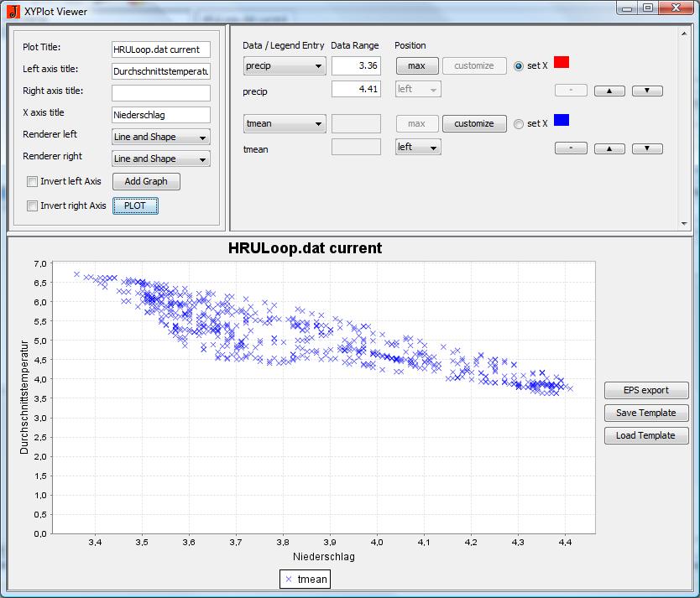Select set X radio for tmean row
The height and width of the screenshot is (598, 700).
coord(518,124)
